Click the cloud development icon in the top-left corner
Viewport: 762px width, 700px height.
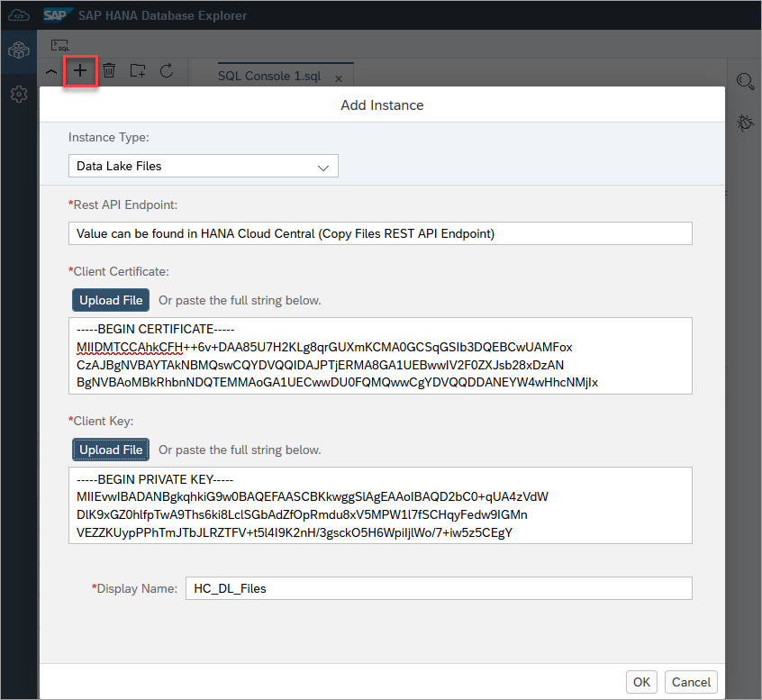tap(19, 15)
